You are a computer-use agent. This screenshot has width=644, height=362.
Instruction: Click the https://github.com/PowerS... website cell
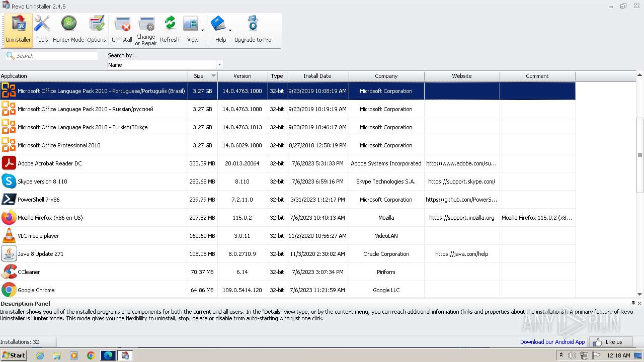(462, 200)
